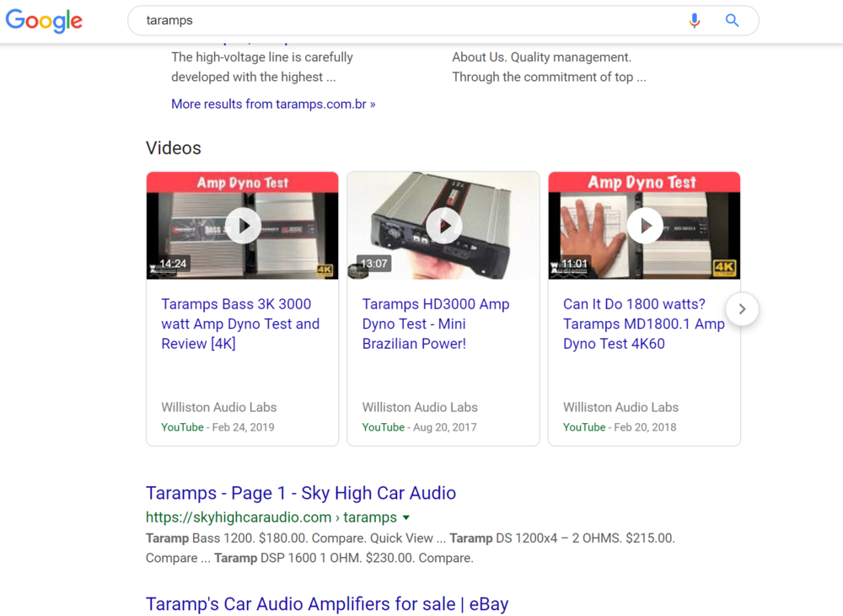Open Can It Do 1800 watts title
This screenshot has width=843, height=616.
[x=643, y=324]
